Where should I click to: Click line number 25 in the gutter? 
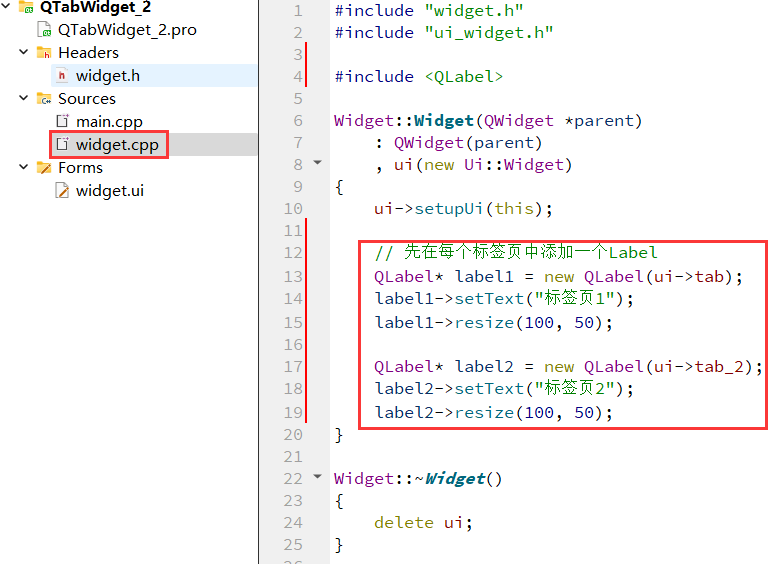pos(293,545)
